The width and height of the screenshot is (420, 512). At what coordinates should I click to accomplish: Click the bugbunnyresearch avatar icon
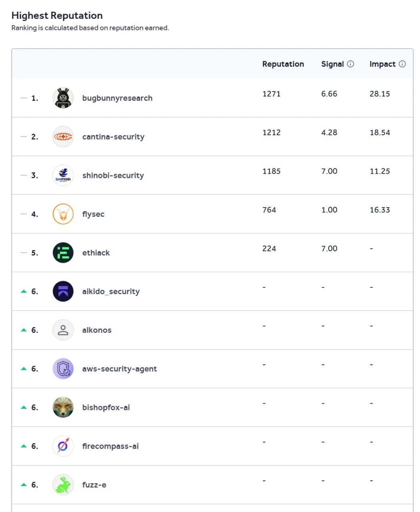pyautogui.click(x=63, y=98)
